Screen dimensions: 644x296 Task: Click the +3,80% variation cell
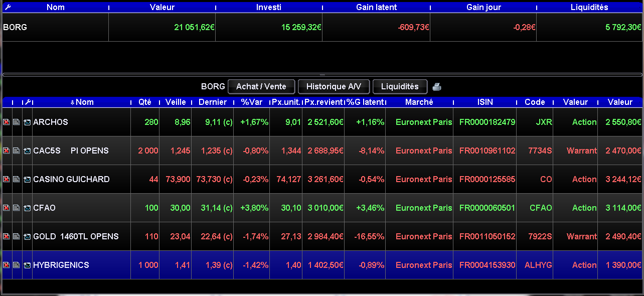point(254,208)
